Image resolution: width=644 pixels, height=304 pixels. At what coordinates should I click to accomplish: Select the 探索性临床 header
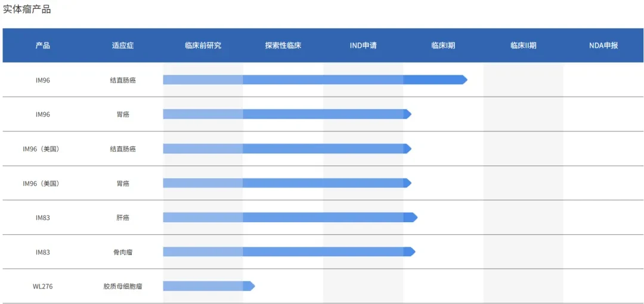283,45
